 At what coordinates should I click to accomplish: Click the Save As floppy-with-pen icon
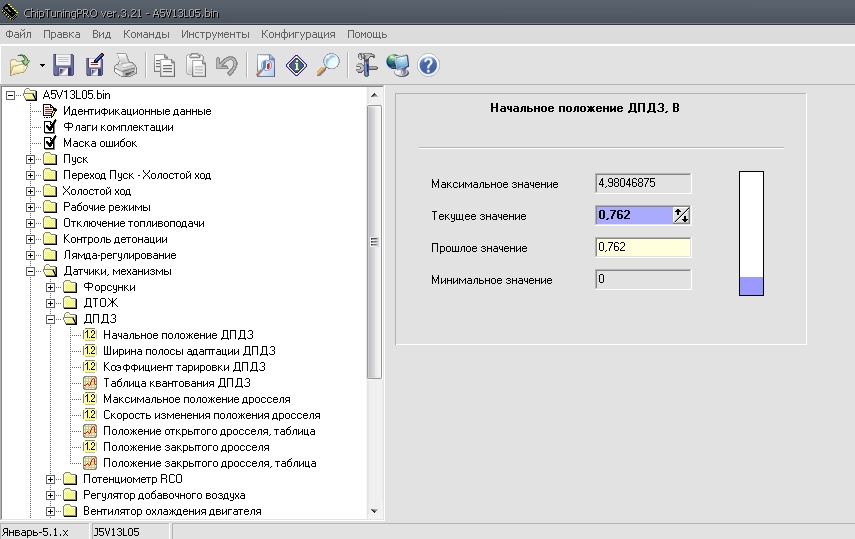[x=95, y=66]
